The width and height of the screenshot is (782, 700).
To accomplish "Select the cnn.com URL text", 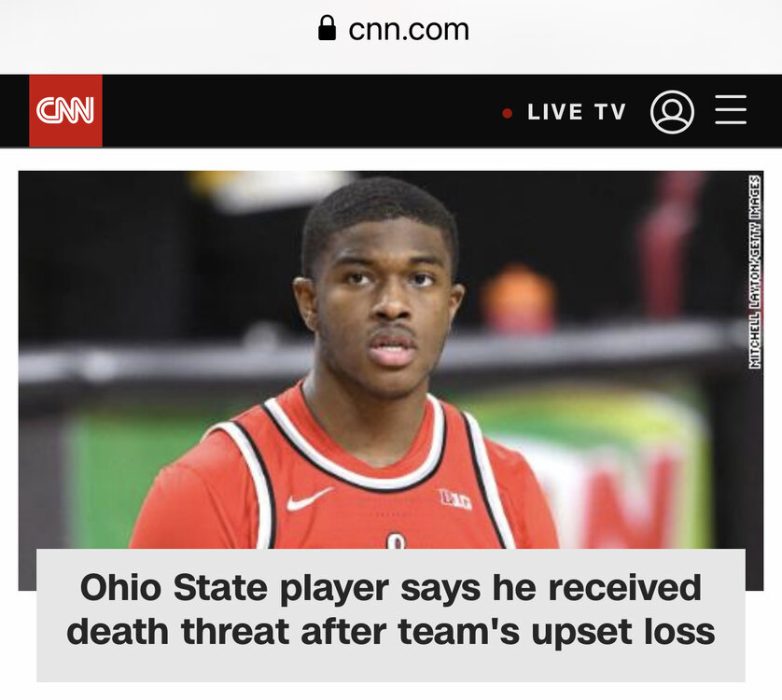I will click(409, 30).
